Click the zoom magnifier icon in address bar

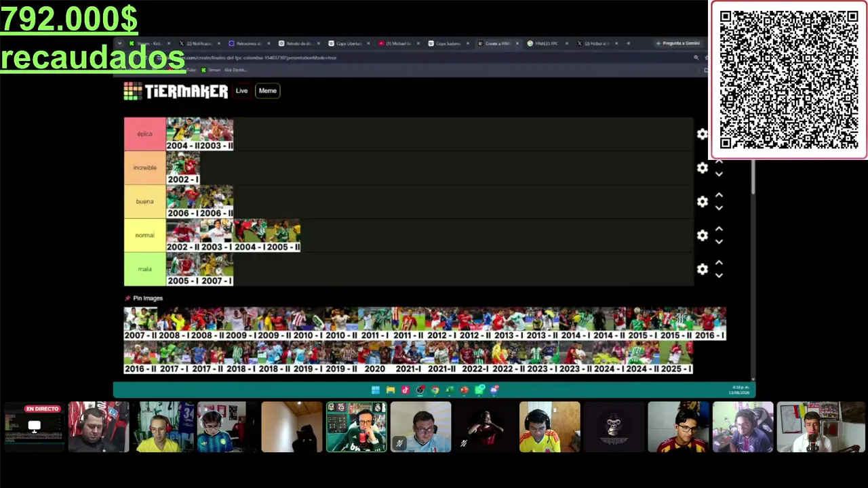[x=696, y=58]
